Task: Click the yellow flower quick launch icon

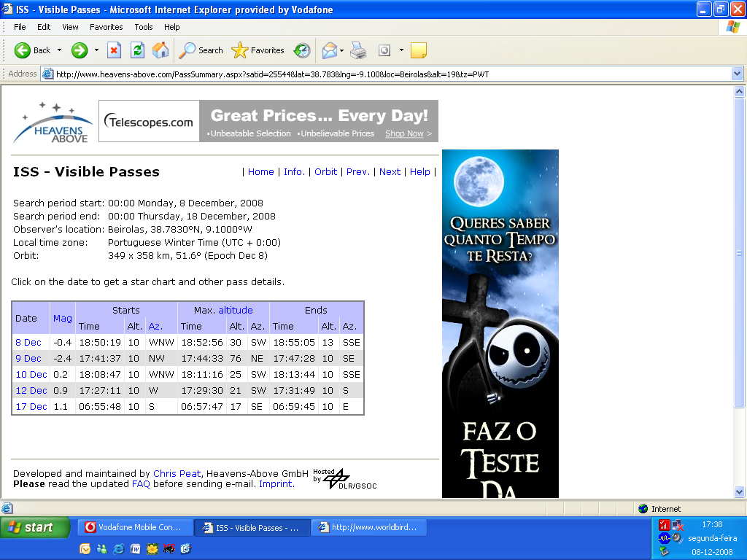Action: pos(152,549)
